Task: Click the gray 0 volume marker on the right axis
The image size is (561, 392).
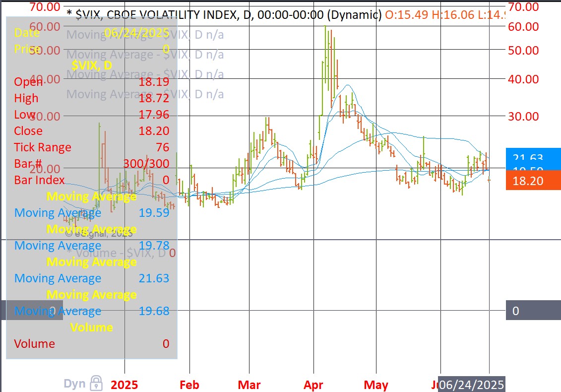Action: [533, 311]
